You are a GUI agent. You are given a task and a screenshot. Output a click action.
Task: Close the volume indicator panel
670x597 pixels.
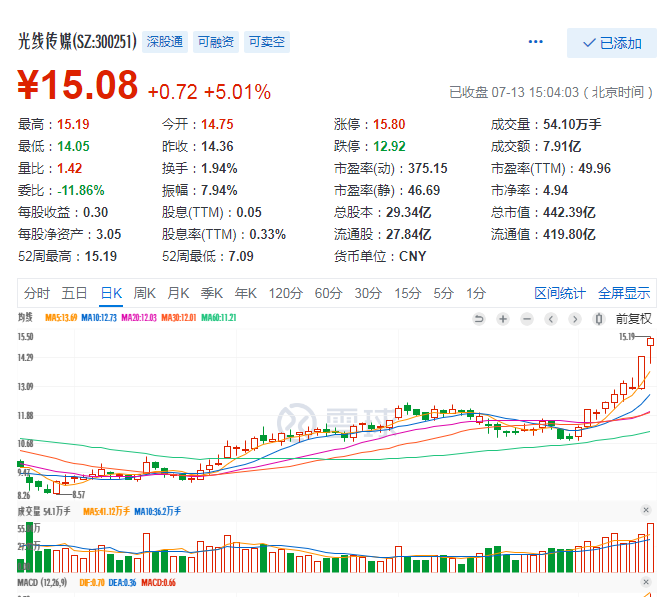645,511
